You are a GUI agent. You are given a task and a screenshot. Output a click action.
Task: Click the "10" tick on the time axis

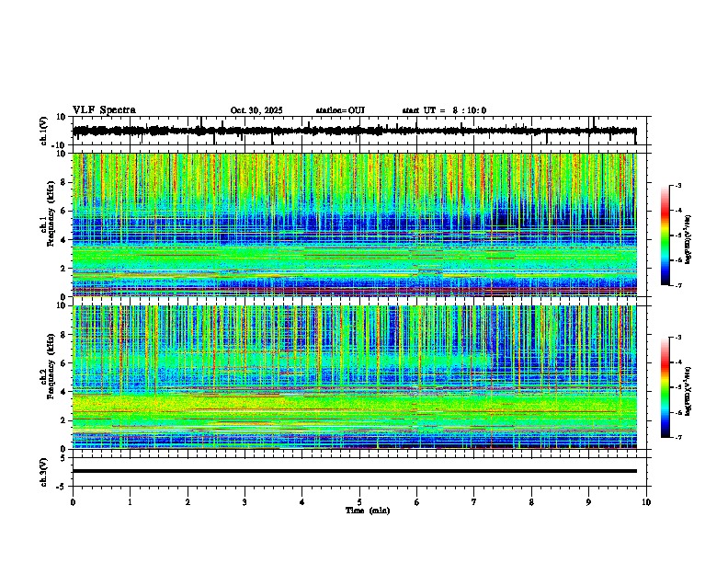coord(646,502)
